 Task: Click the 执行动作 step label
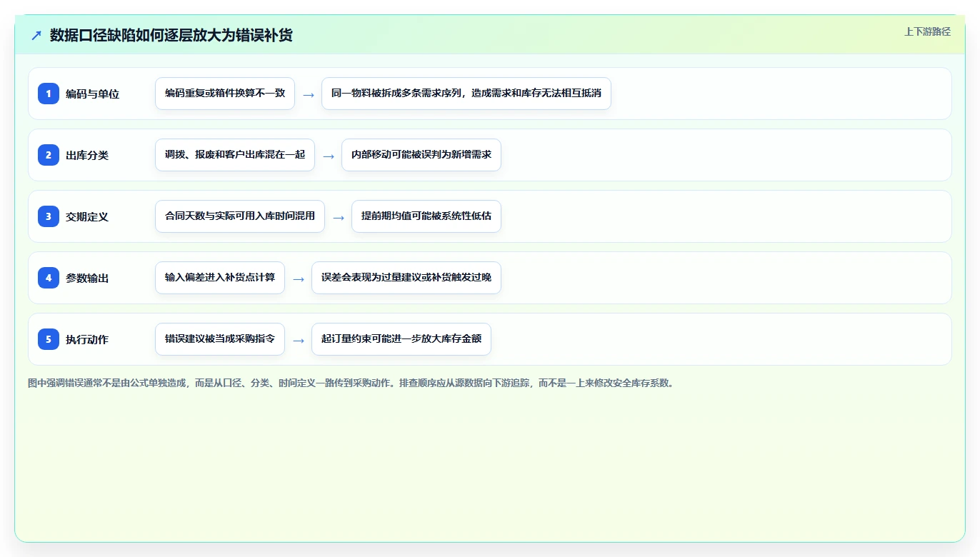click(87, 339)
